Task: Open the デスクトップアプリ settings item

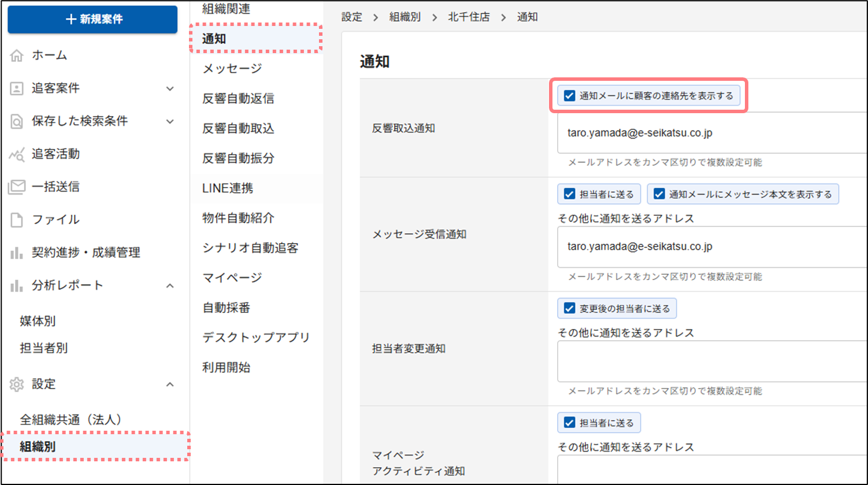Action: (x=257, y=338)
